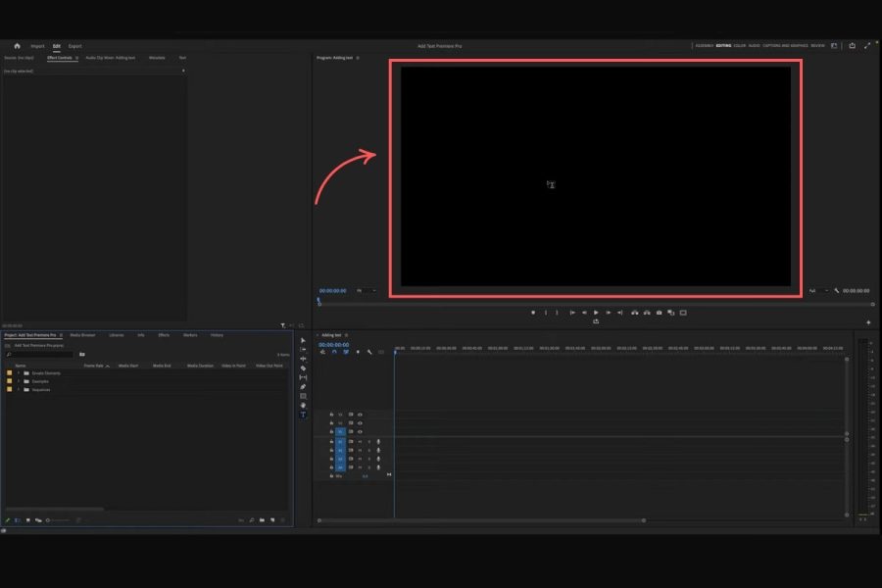Add a marker from timeline header
Screen dimensions: 882x588
pos(358,352)
